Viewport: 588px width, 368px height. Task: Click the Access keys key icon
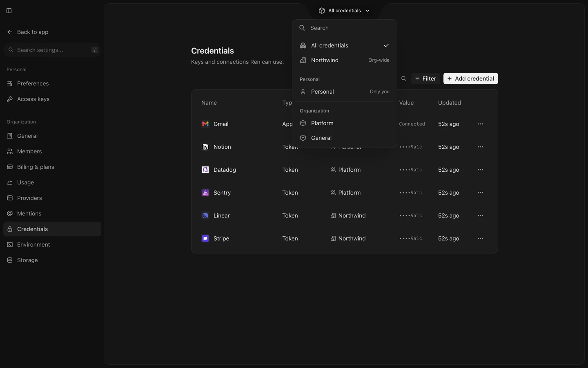[10, 99]
